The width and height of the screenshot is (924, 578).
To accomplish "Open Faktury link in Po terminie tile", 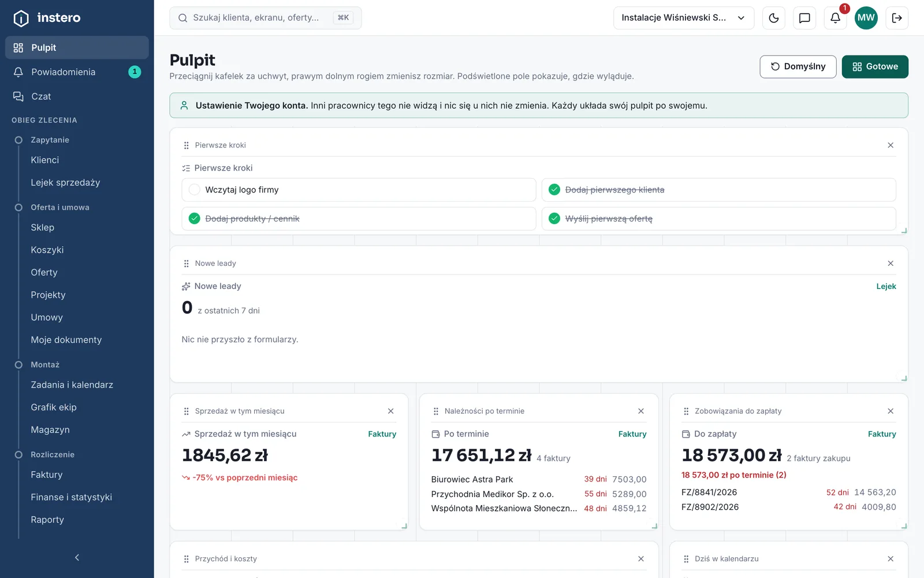I will coord(632,434).
